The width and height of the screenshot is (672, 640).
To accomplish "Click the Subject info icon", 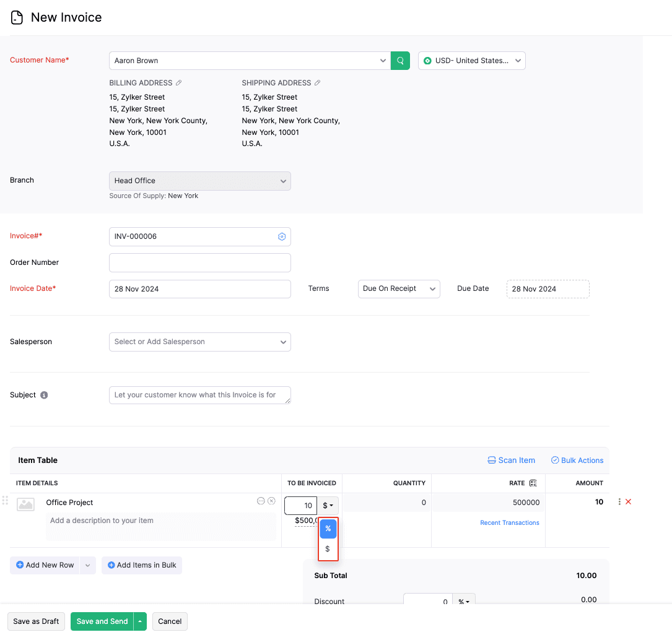I will tap(44, 395).
